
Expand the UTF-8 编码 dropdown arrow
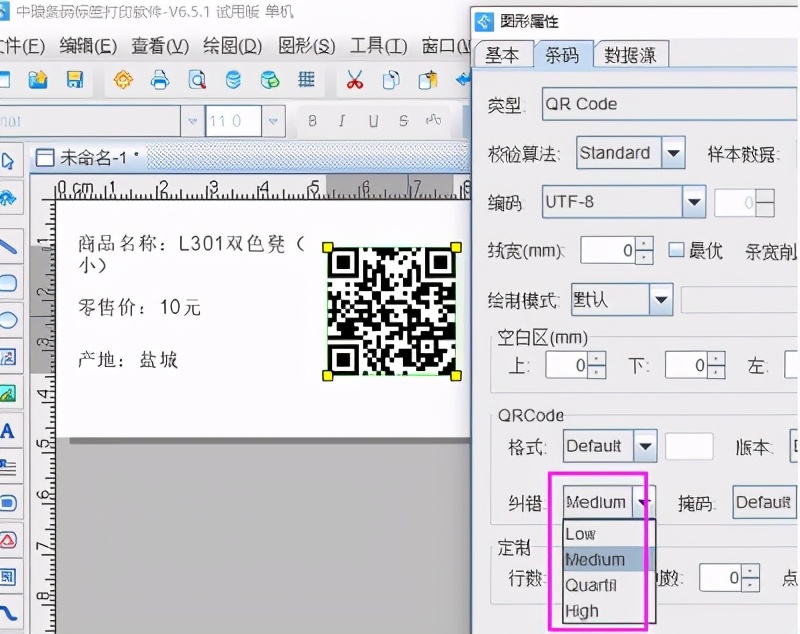tap(694, 202)
